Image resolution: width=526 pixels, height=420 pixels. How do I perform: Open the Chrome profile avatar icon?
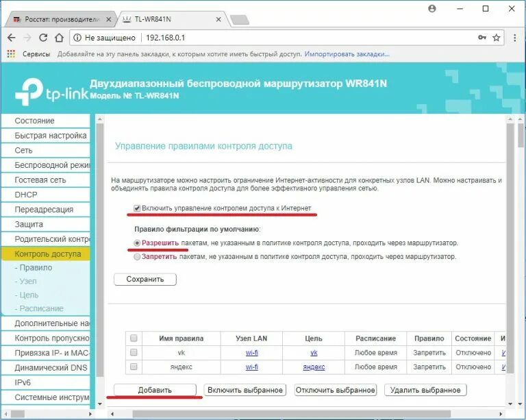pyautogui.click(x=432, y=9)
